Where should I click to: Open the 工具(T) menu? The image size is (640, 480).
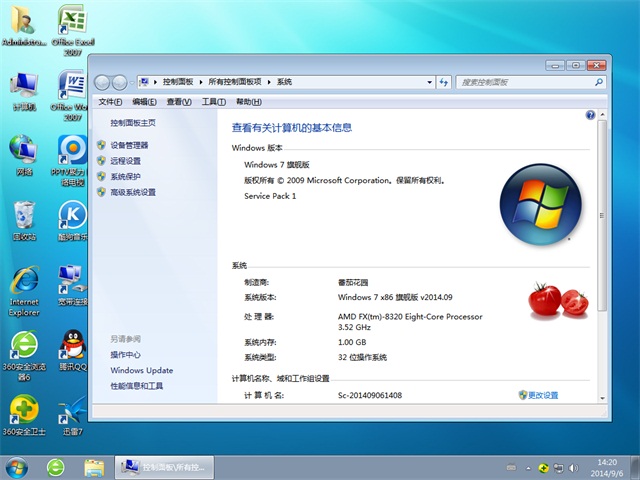tap(214, 102)
